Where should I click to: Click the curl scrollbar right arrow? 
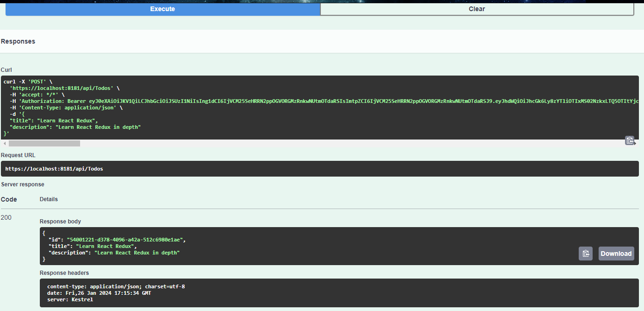click(x=636, y=144)
